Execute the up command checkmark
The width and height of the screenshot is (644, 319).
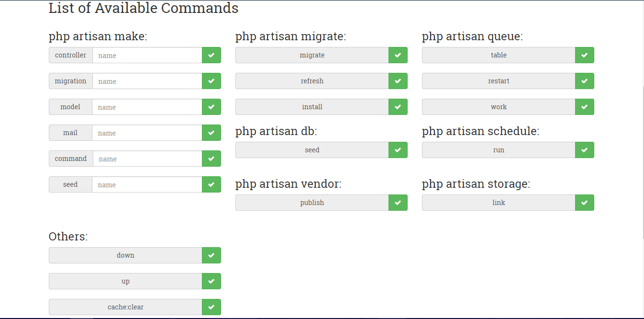[211, 281]
